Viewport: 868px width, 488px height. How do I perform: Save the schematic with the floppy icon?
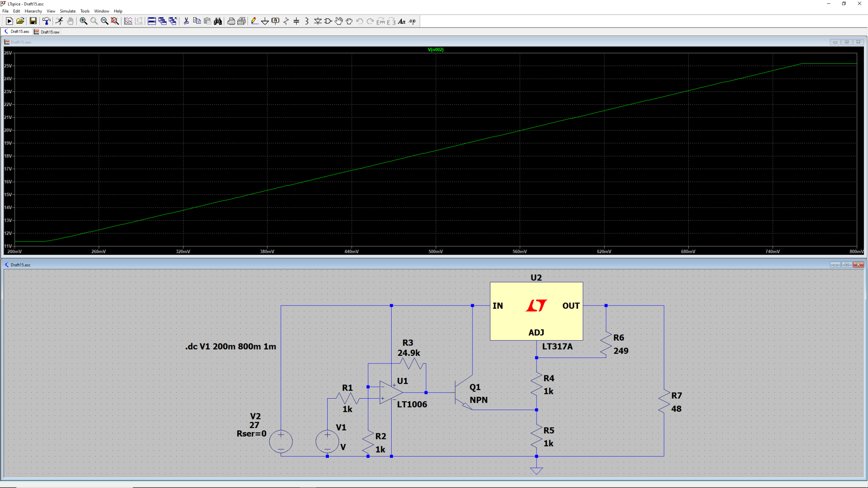[x=33, y=21]
